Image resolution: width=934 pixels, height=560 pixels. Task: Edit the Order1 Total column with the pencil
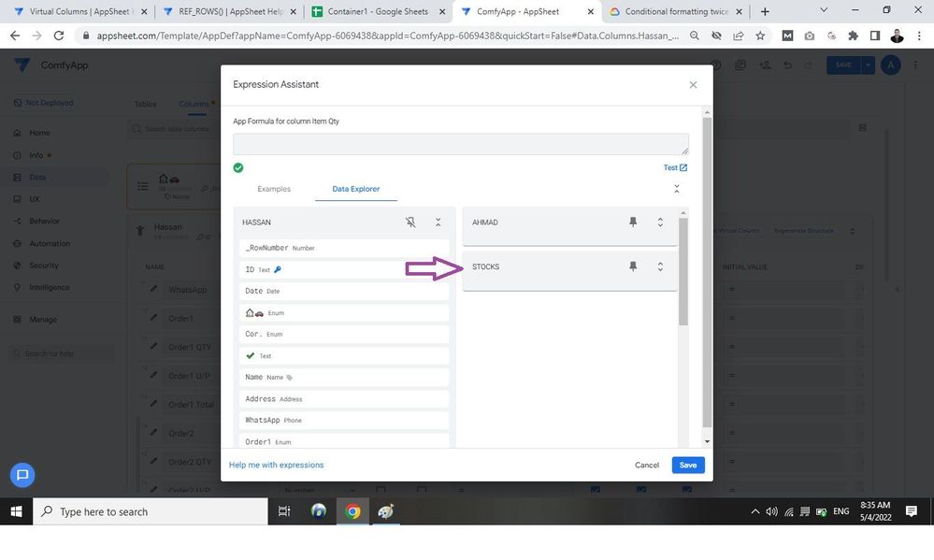coord(153,404)
